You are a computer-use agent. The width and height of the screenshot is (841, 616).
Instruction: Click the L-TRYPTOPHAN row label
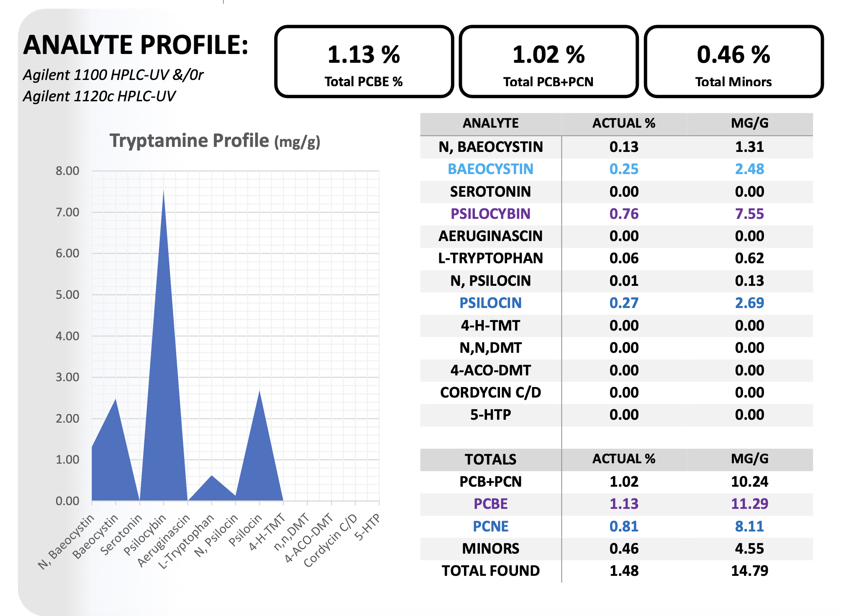[490, 258]
